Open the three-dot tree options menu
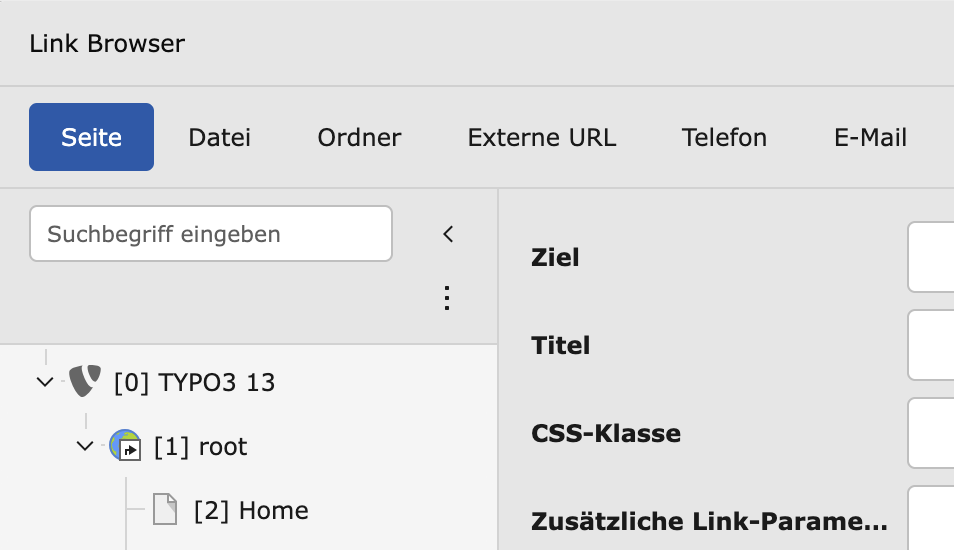The image size is (954, 550). (447, 298)
